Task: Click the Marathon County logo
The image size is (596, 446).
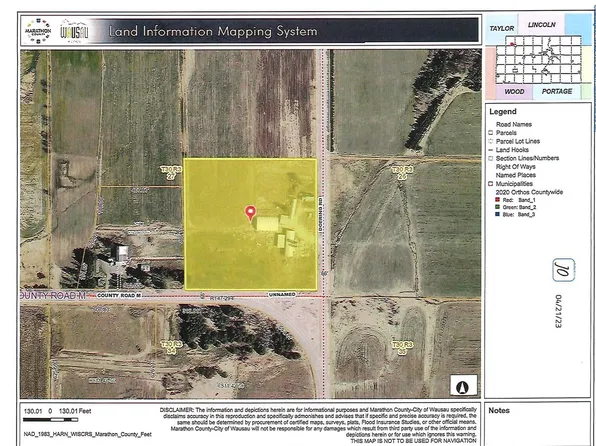Action: tap(37, 31)
